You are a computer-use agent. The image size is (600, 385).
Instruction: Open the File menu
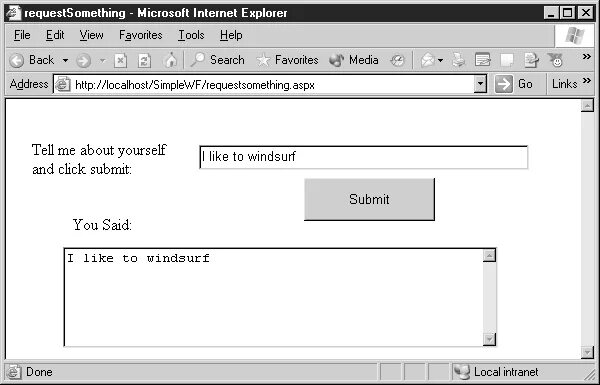click(22, 35)
